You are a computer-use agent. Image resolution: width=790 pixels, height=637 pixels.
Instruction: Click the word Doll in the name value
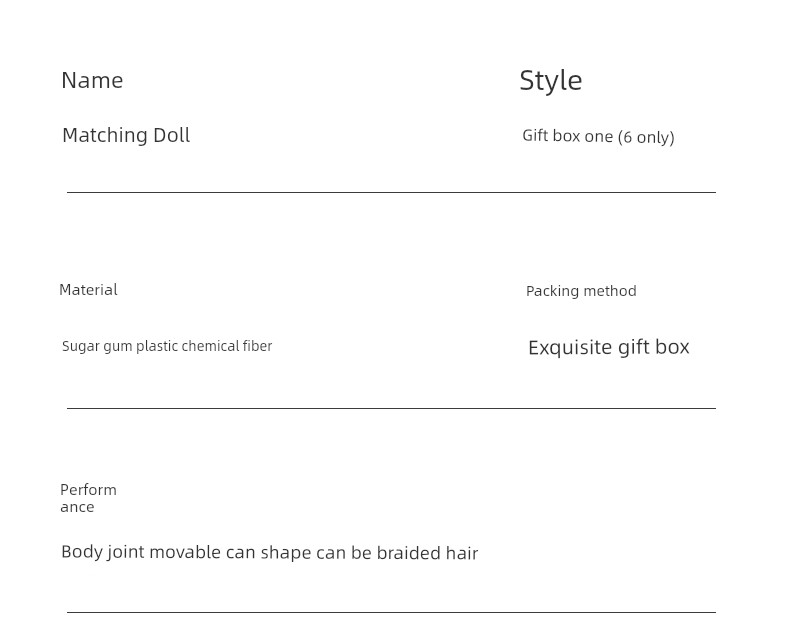pos(171,135)
